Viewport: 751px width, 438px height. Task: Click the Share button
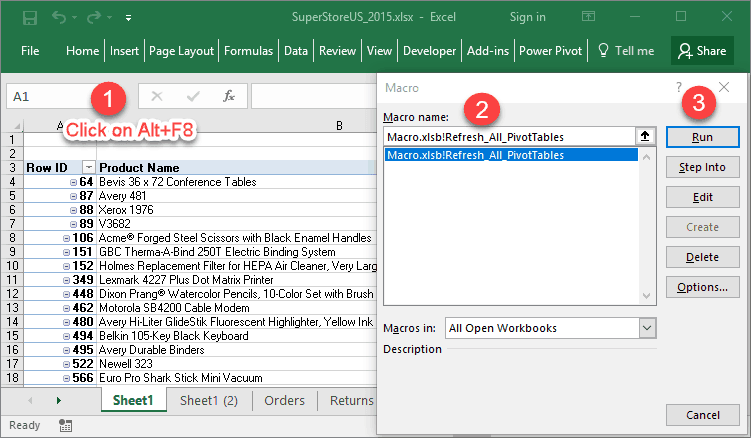pos(699,50)
